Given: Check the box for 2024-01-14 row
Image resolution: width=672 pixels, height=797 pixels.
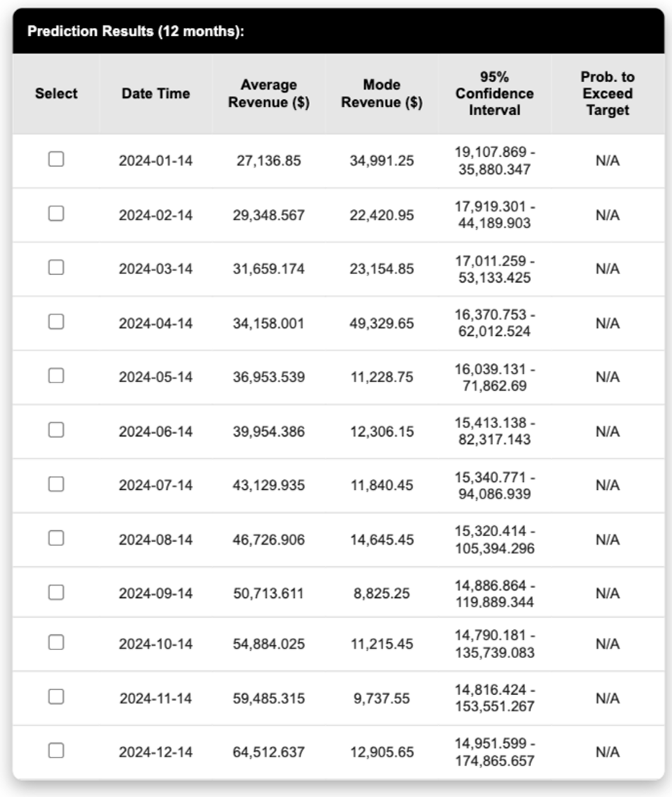Looking at the screenshot, I should (x=56, y=159).
